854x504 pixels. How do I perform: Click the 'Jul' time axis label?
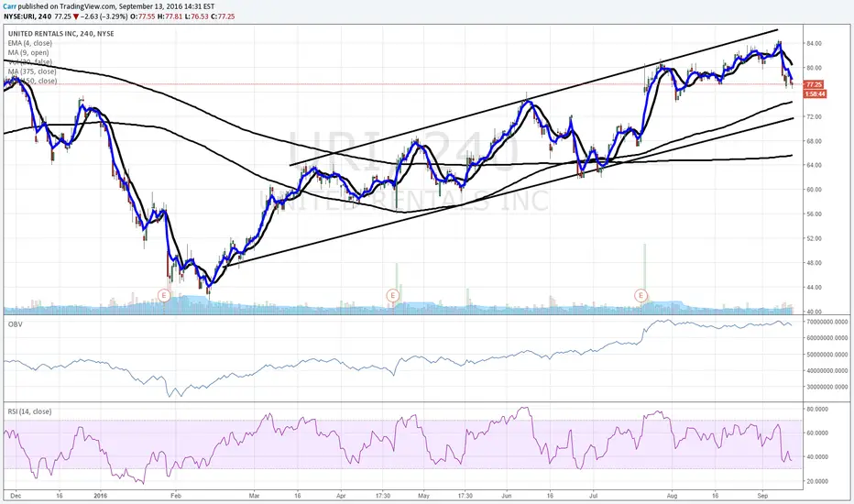(x=593, y=497)
